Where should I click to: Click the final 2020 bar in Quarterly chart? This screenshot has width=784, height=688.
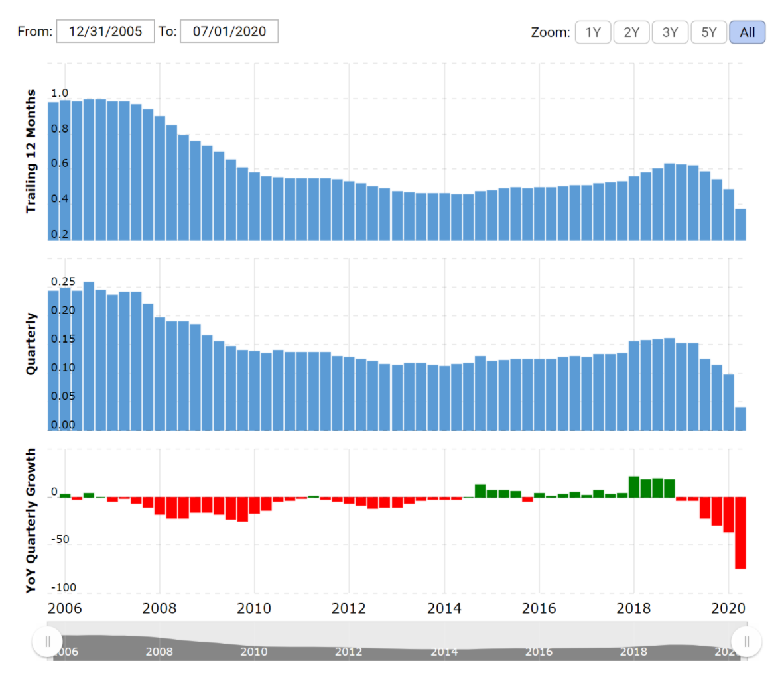(740, 419)
